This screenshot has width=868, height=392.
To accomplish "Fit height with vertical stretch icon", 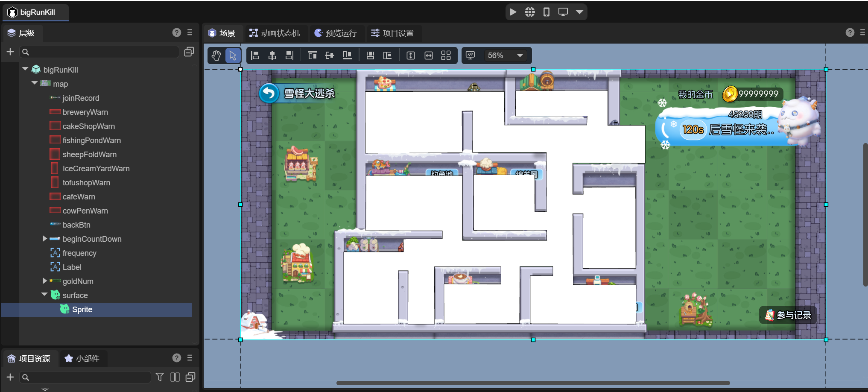I will (411, 56).
